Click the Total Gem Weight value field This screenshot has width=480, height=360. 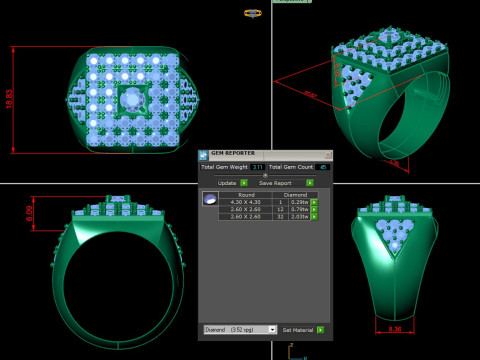pyautogui.click(x=257, y=167)
